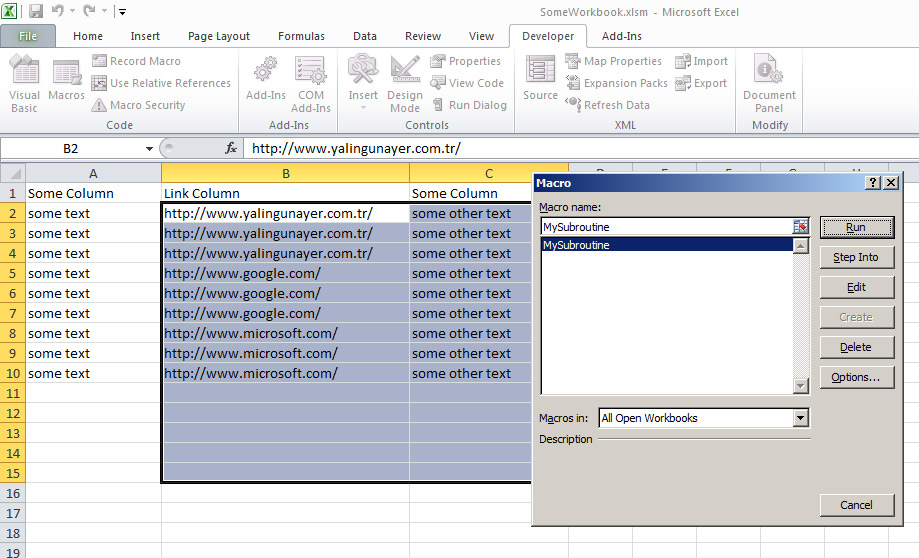The width and height of the screenshot is (919, 558).
Task: Click the XML Import button
Action: coord(701,61)
